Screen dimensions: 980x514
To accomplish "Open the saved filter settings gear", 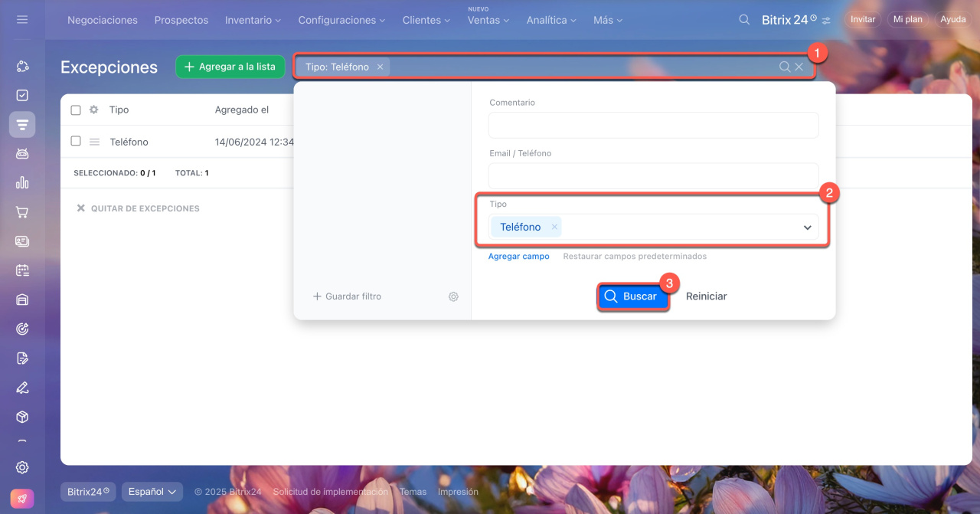I will [453, 296].
